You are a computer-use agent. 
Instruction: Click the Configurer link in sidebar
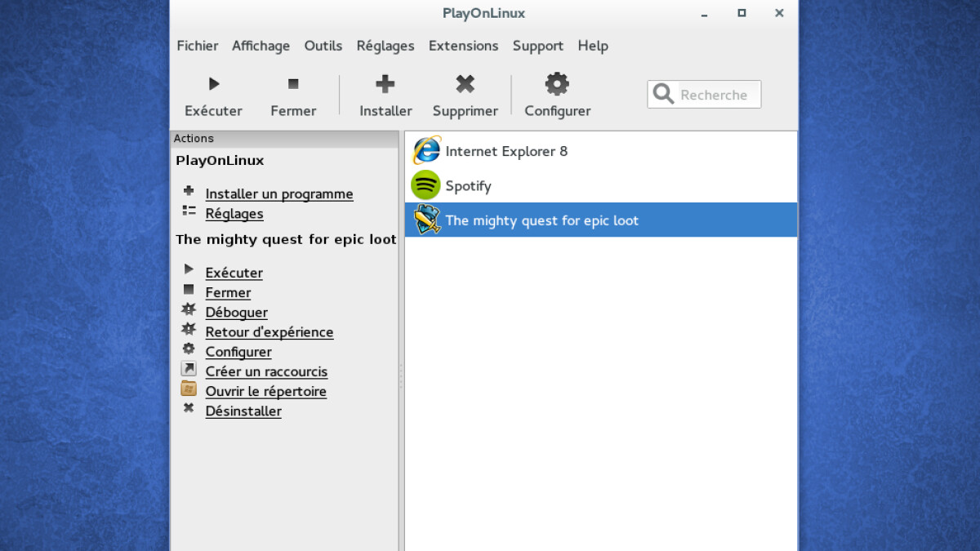(x=238, y=352)
